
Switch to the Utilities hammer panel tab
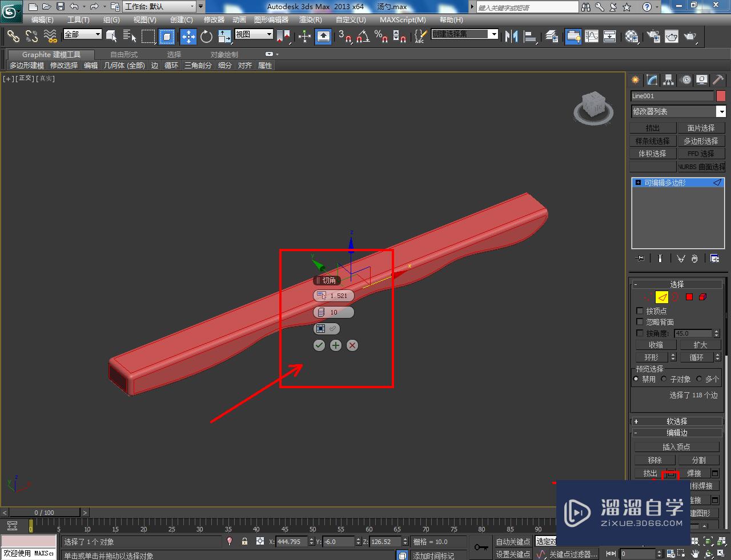coord(718,80)
